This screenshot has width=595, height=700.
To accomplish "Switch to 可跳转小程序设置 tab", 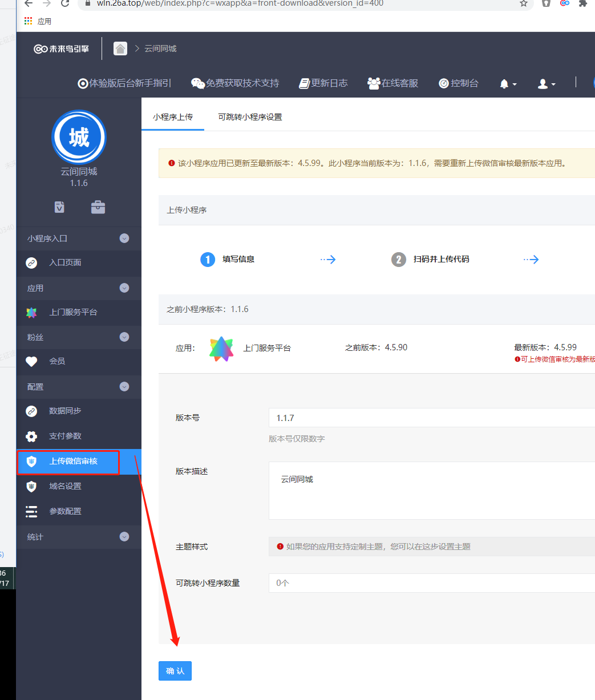I will (x=250, y=117).
